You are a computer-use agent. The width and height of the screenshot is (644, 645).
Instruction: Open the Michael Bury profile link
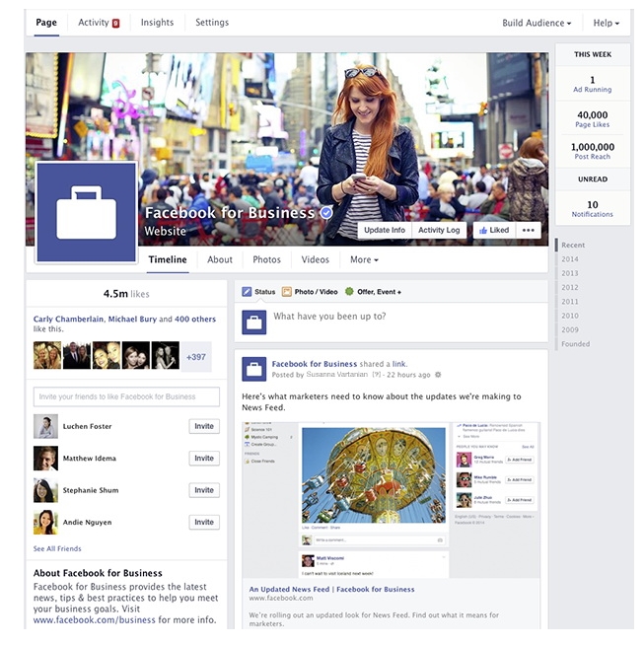(132, 319)
